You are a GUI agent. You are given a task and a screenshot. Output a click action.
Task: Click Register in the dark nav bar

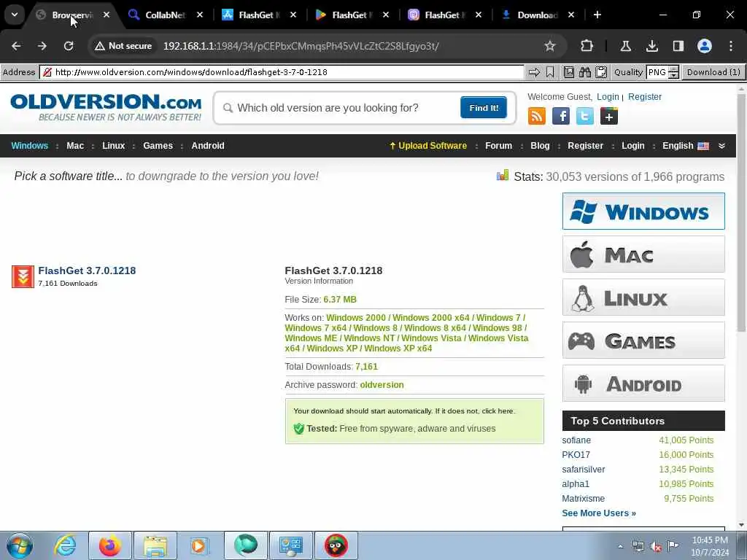tap(585, 146)
